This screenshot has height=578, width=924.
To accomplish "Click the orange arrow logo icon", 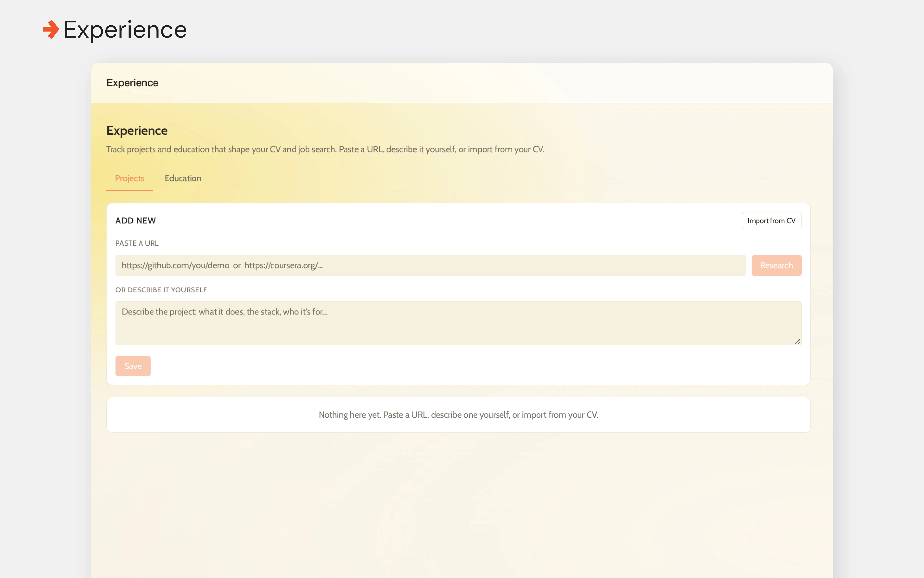I will coord(51,29).
